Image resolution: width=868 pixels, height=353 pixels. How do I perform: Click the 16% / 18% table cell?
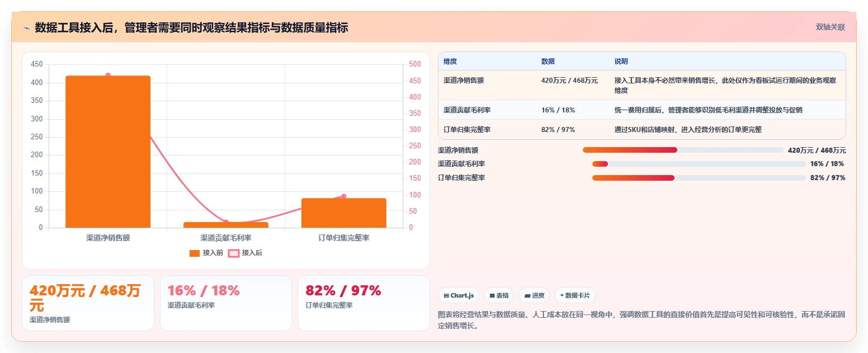[x=558, y=110]
